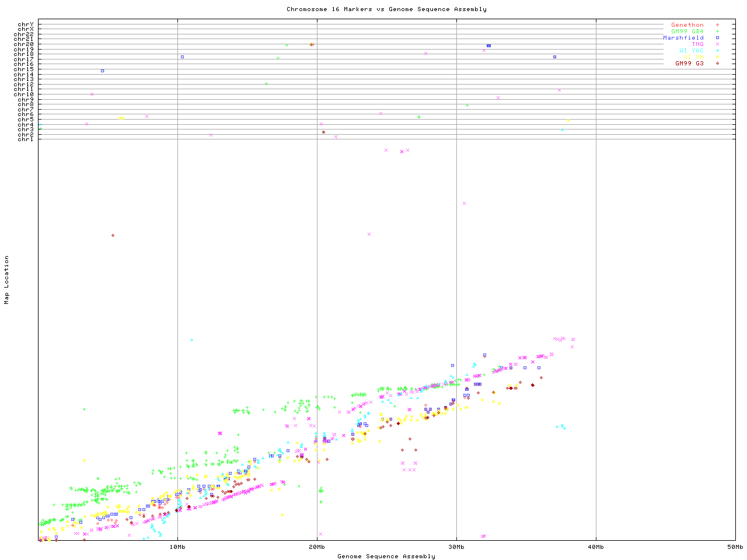
Task: Click the chr1 row label
Action: (26, 139)
